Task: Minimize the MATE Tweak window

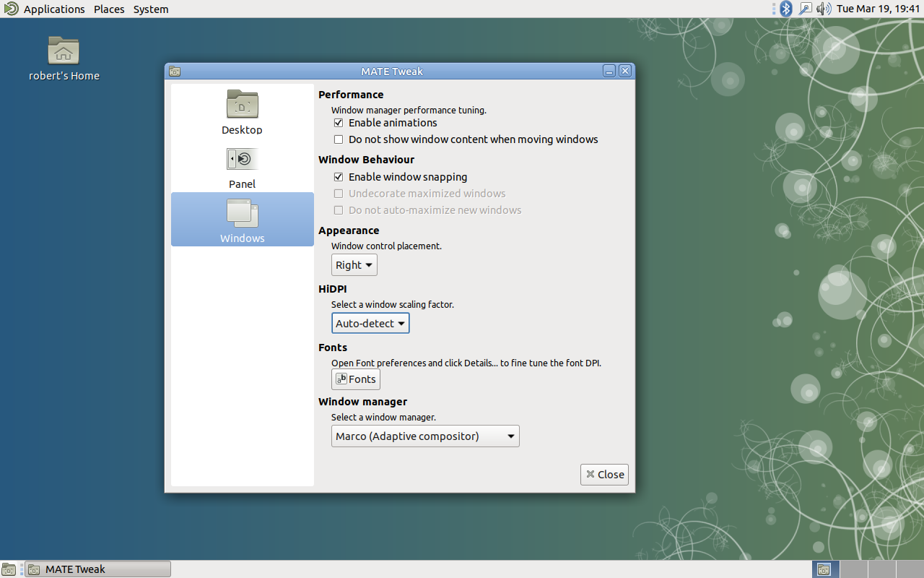Action: 609,71
